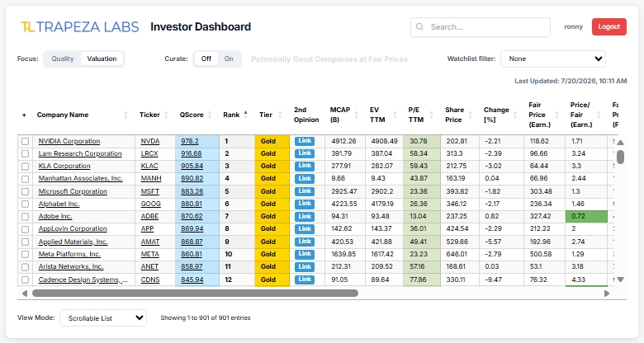This screenshot has height=343, width=644.
Task: Open NVIDIA Corporation company link
Action: (x=69, y=141)
